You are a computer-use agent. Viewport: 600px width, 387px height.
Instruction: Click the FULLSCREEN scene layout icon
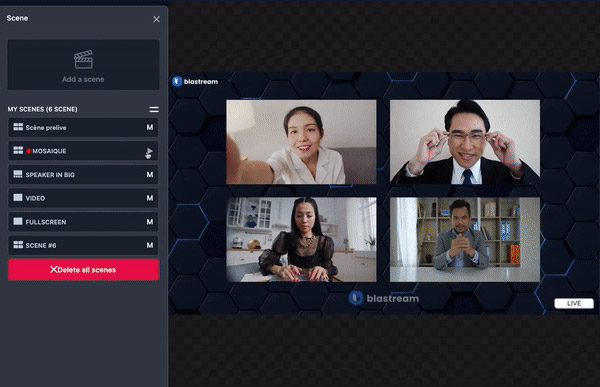[18, 221]
